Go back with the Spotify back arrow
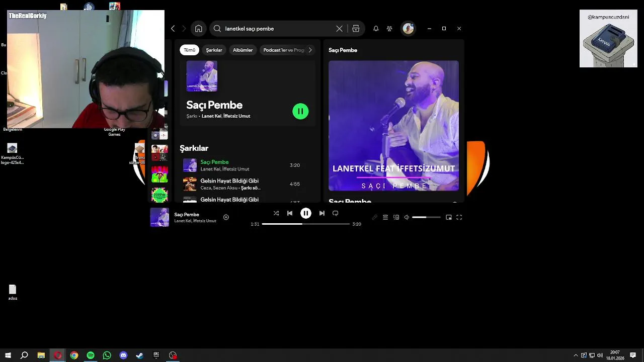644x362 pixels. click(x=173, y=29)
